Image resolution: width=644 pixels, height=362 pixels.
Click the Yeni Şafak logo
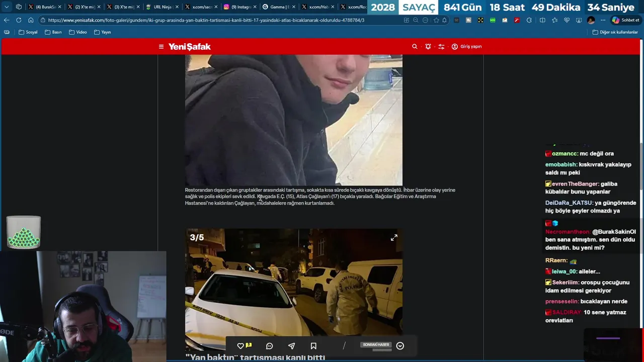tap(189, 47)
